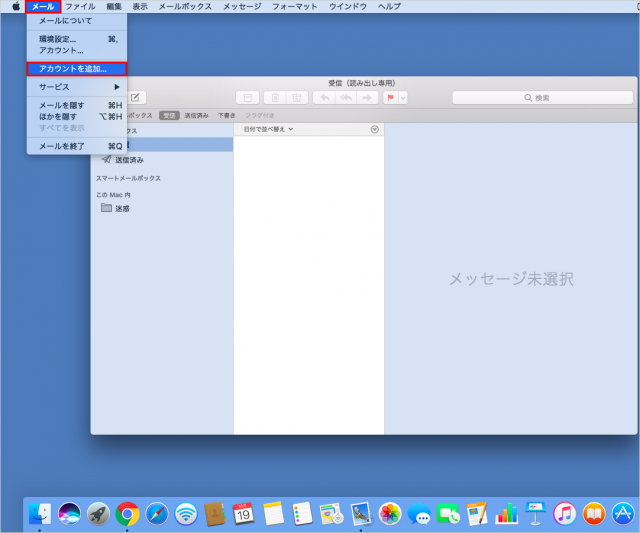Select the 迷惑 junk folder
The width and height of the screenshot is (640, 533).
[x=122, y=208]
